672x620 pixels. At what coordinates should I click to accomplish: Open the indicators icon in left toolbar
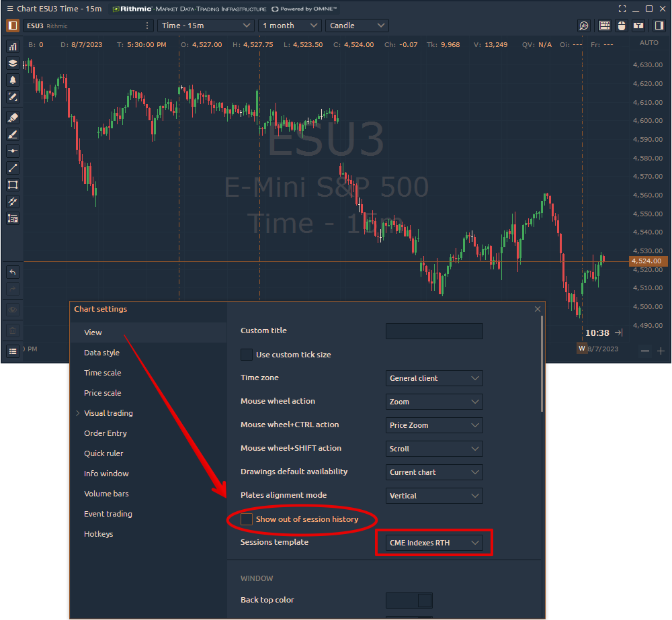(x=13, y=46)
